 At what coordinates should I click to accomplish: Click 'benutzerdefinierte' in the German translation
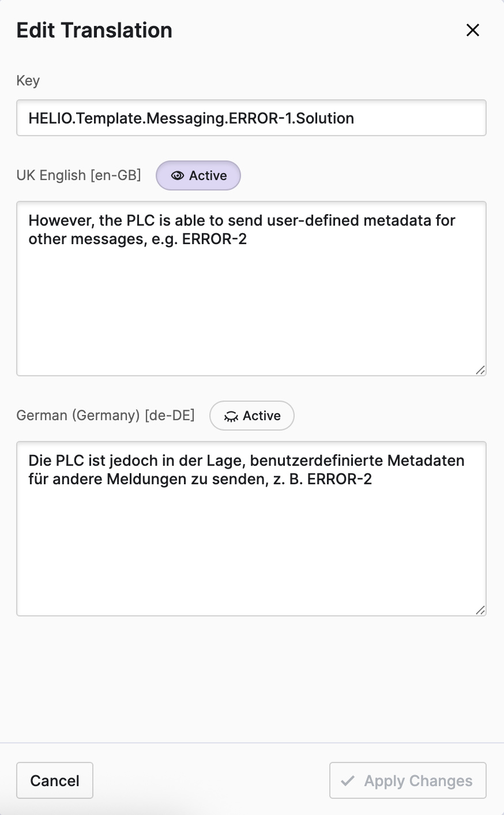pos(316,461)
